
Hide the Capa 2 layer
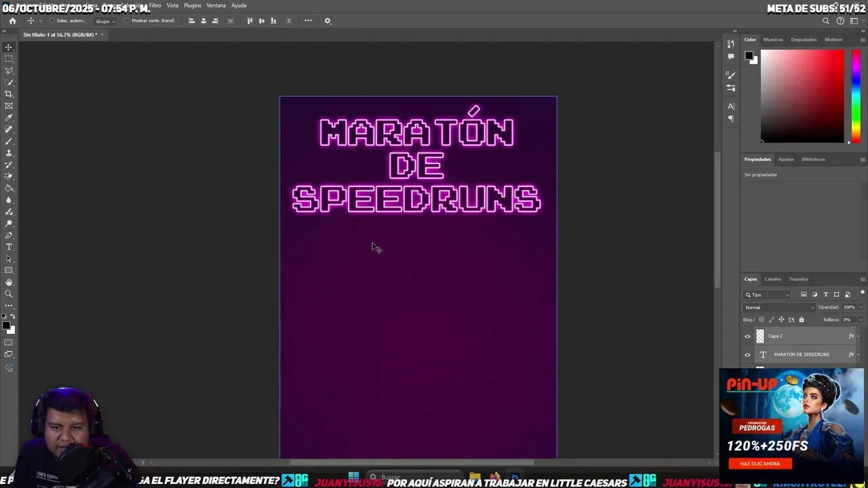(x=747, y=336)
